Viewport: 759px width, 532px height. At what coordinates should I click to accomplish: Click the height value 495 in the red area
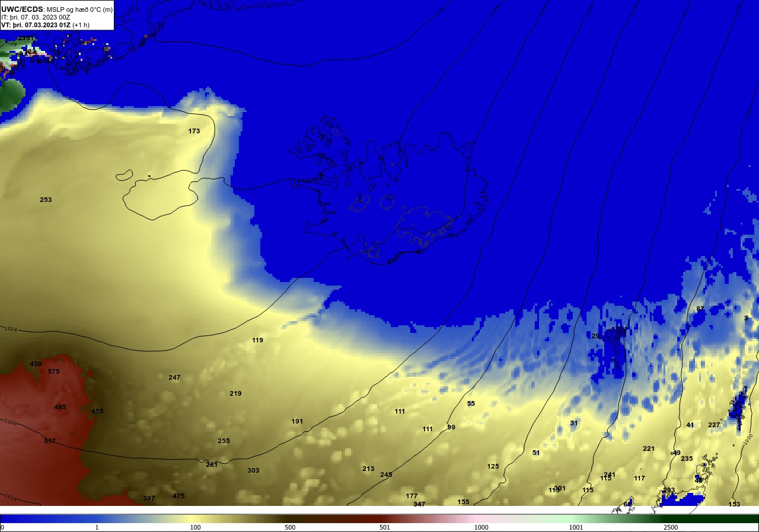(60, 407)
